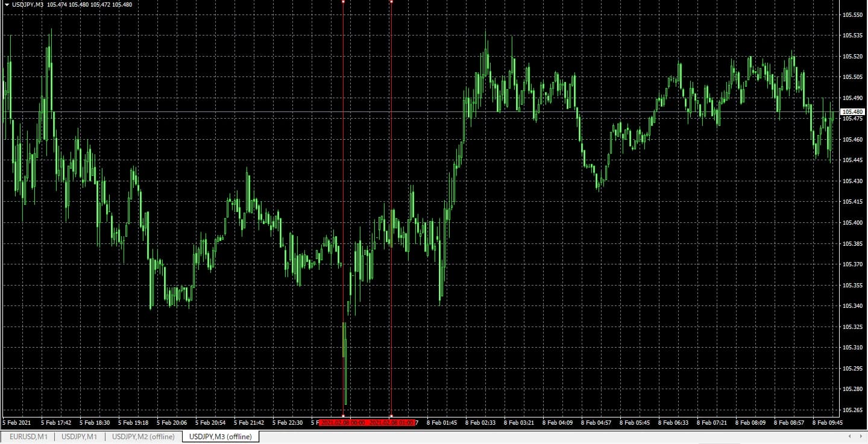The height and width of the screenshot is (444, 868).
Task: Select top handle of right red vertical line
Action: [x=391, y=2]
